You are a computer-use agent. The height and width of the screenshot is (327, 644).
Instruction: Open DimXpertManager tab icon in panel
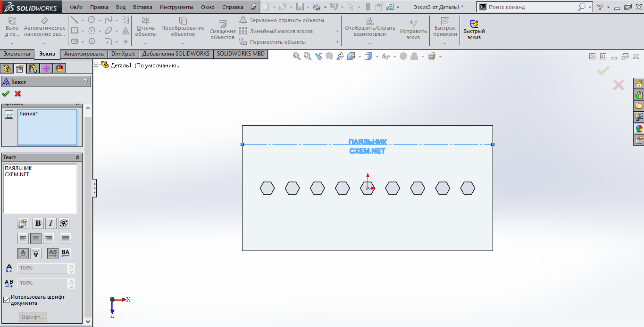click(x=46, y=68)
